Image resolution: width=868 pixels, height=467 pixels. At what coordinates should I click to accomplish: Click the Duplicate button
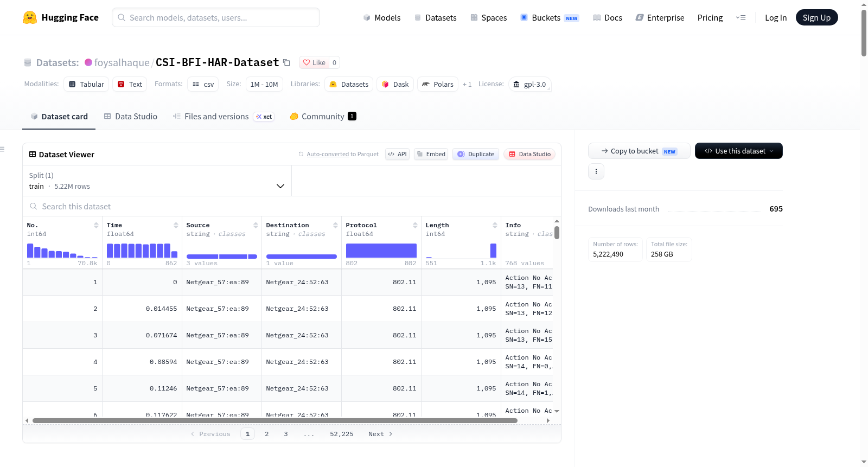476,154
